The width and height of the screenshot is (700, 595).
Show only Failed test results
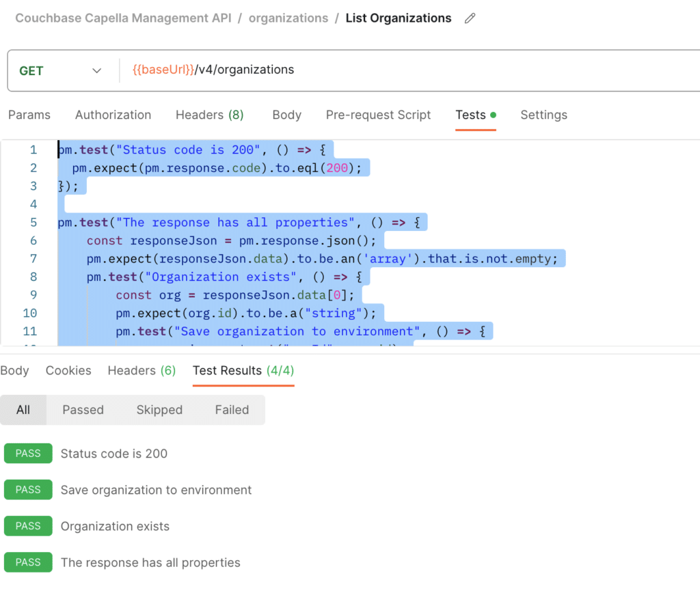click(x=232, y=410)
